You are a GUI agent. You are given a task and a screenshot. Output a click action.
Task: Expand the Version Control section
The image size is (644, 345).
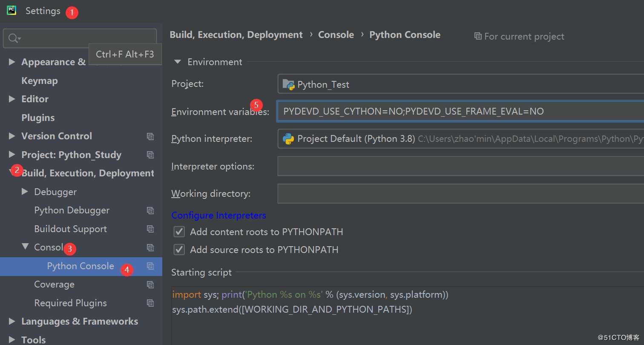[x=12, y=136]
